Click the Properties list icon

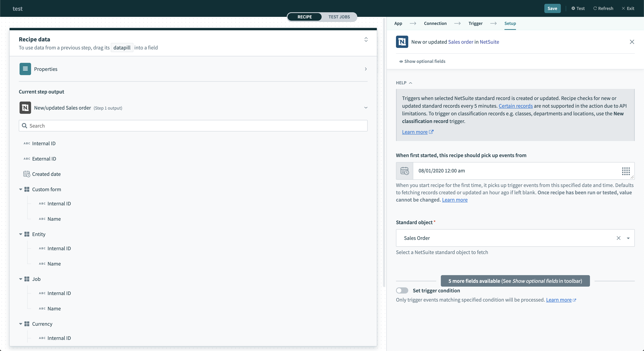tap(25, 69)
